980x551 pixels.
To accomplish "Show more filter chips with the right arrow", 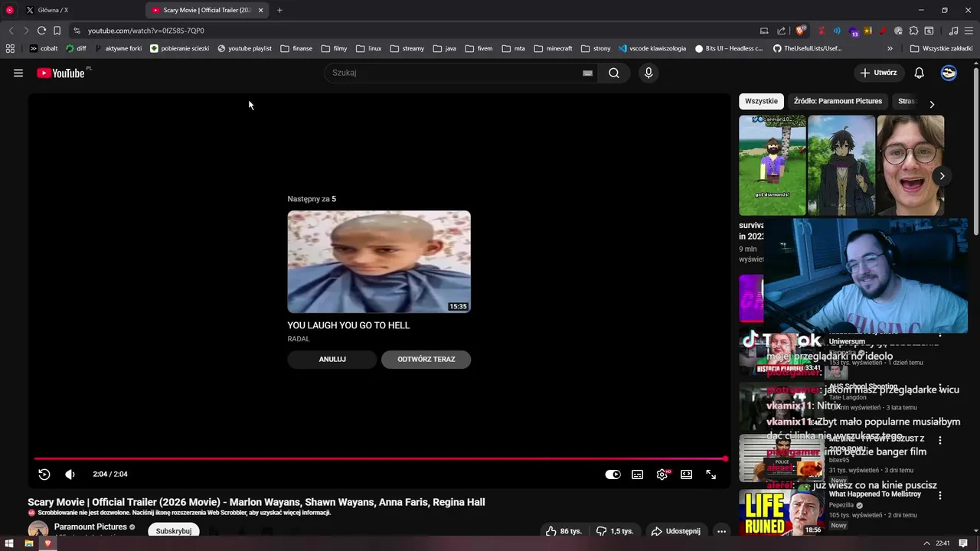I will click(x=932, y=103).
